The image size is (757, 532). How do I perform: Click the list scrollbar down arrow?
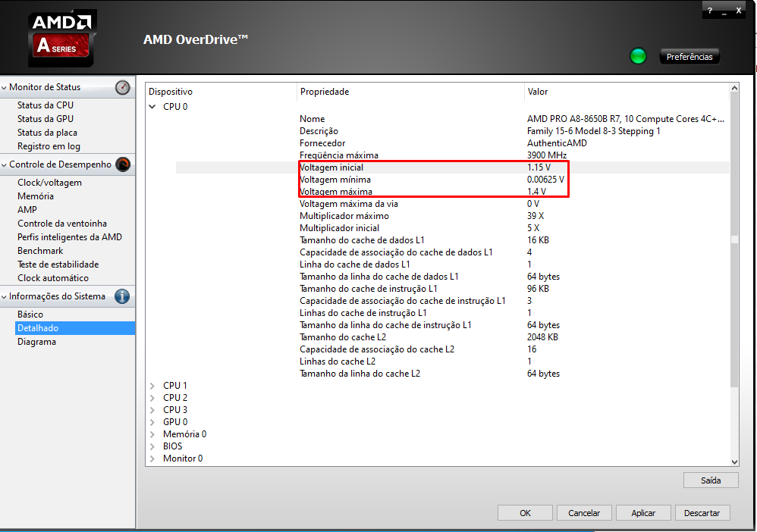pyautogui.click(x=734, y=462)
